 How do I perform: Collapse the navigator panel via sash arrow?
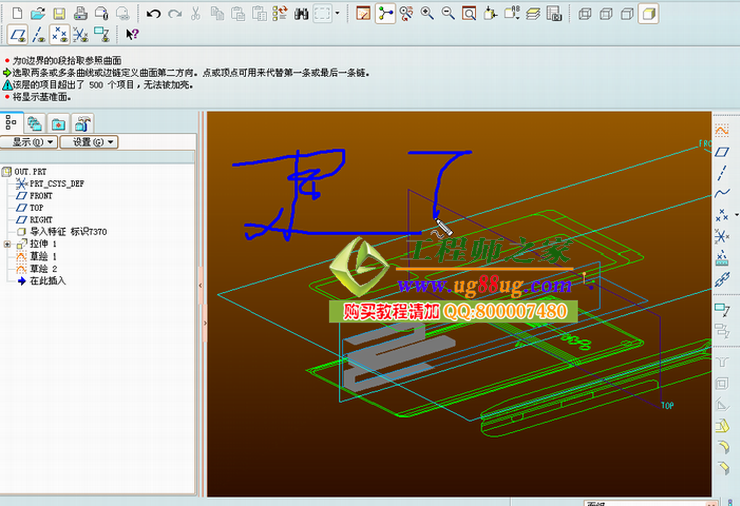tap(202, 287)
